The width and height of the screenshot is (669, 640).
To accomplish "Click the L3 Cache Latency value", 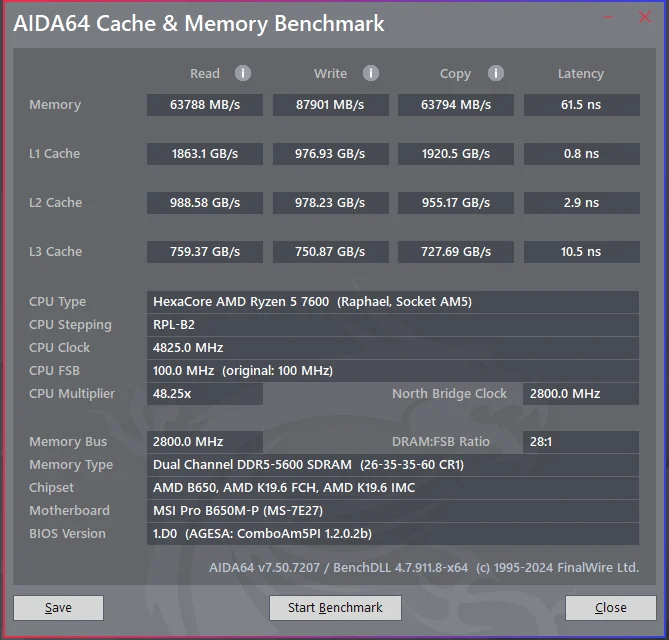I will [581, 252].
